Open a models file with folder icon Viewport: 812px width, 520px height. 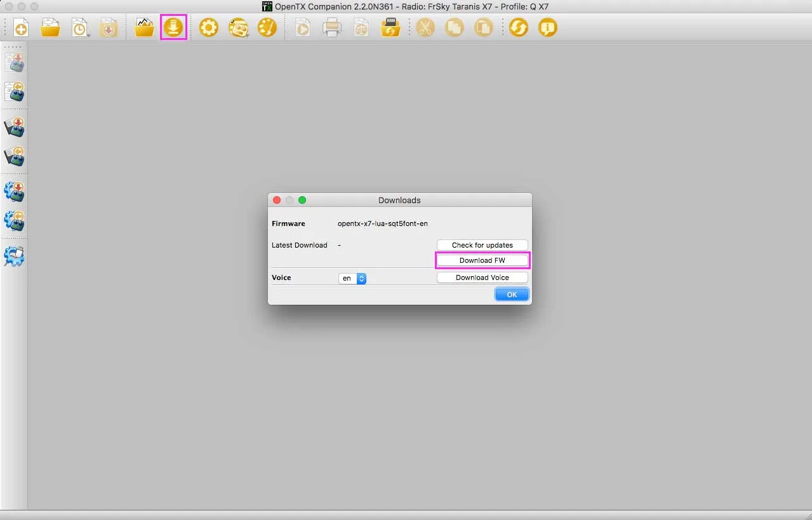(50, 28)
